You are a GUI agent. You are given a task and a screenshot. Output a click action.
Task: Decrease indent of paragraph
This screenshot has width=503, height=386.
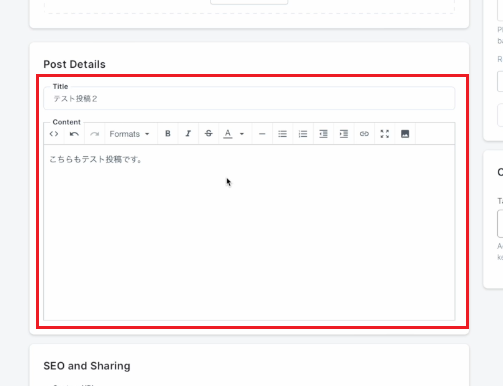[x=323, y=134]
